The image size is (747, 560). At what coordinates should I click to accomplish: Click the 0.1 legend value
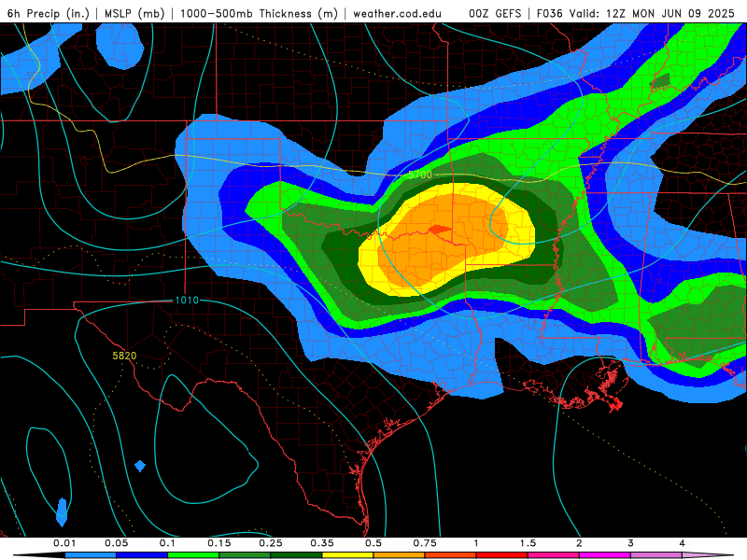coord(167,543)
